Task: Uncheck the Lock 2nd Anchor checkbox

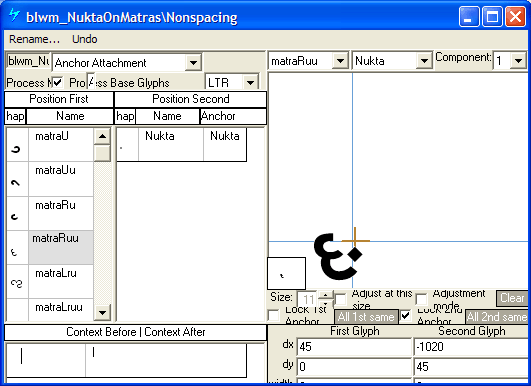Action: (x=406, y=316)
